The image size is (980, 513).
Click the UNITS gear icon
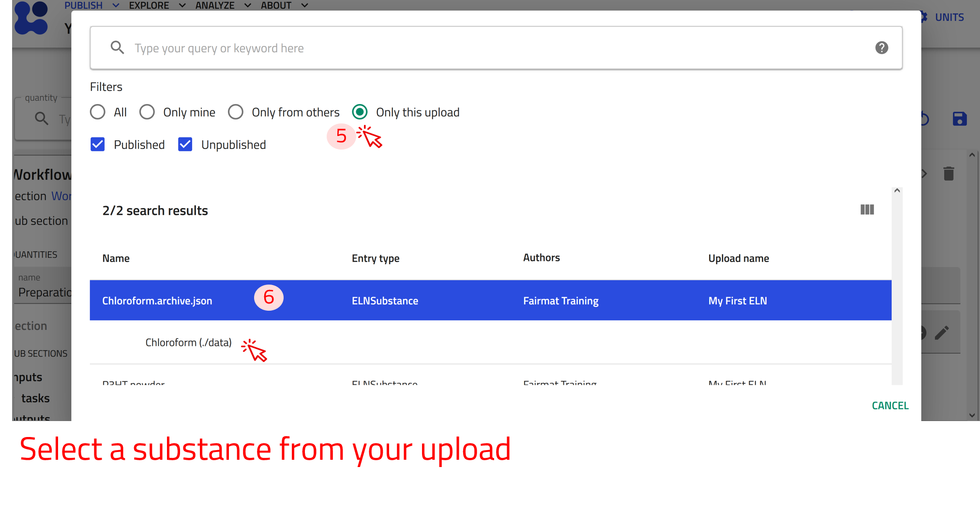click(x=924, y=17)
